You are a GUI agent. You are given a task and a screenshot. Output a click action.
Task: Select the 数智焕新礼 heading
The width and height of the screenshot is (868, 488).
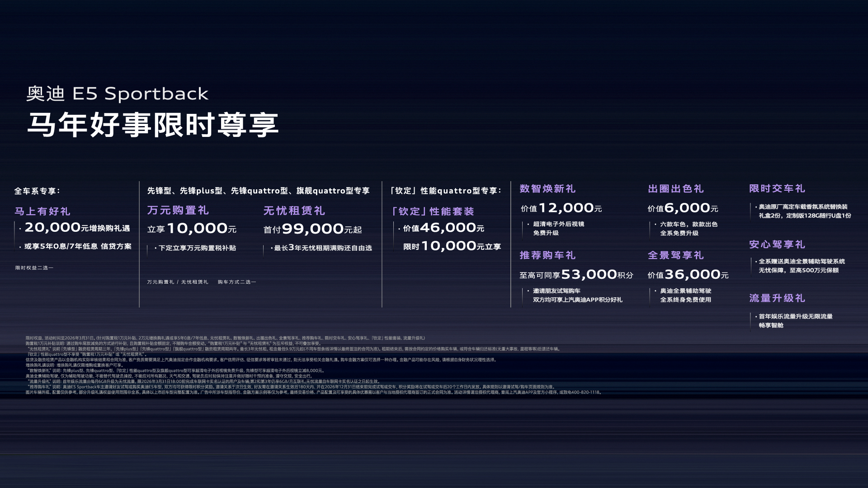coord(547,188)
